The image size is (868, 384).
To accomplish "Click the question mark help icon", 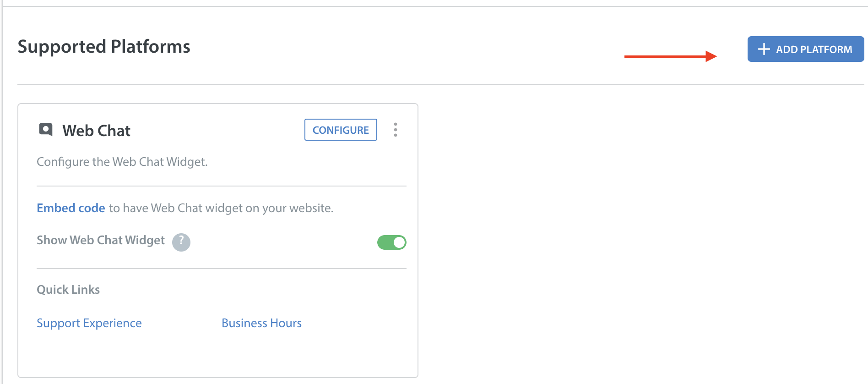I will click(x=181, y=241).
